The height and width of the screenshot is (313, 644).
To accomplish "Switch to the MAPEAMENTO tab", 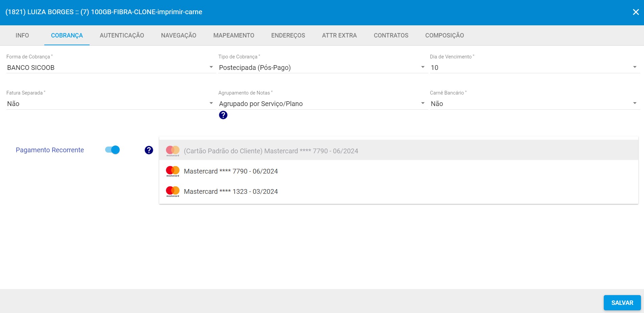I will point(234,35).
